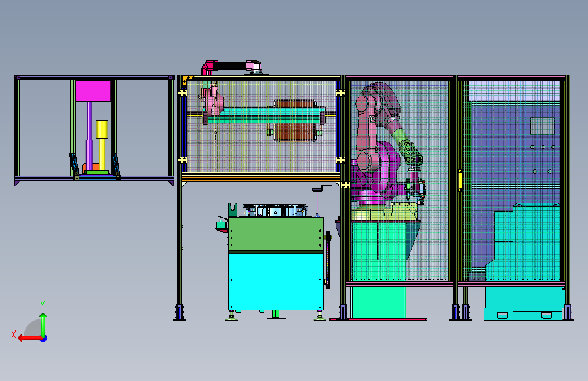Image resolution: width=588 pixels, height=381 pixels.
Task: Click the green Y axis arrow of triad
Action: click(43, 324)
